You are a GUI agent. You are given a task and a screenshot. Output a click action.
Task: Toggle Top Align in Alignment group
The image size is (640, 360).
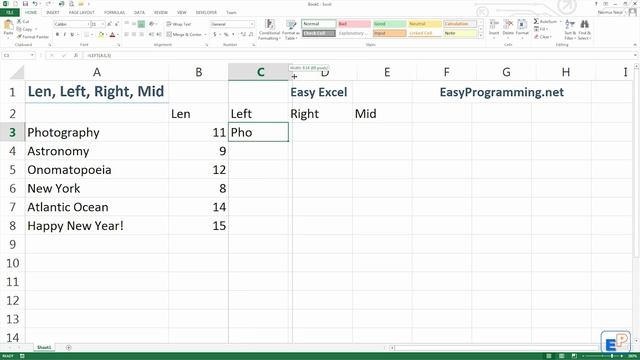[x=127, y=24]
